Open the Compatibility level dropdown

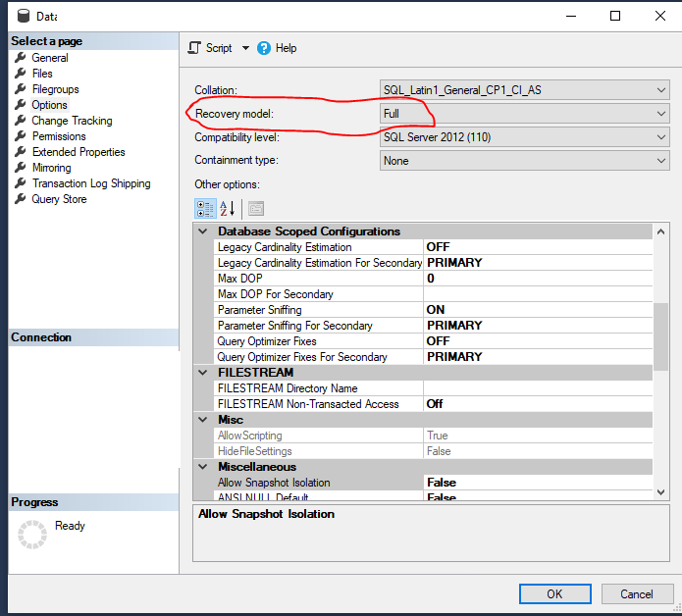click(x=661, y=137)
